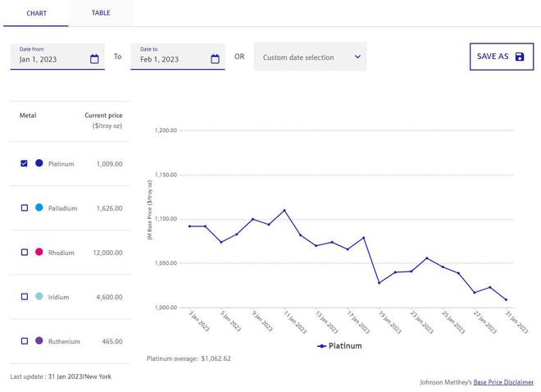Tick the Rhodium checkbox

(x=25, y=253)
